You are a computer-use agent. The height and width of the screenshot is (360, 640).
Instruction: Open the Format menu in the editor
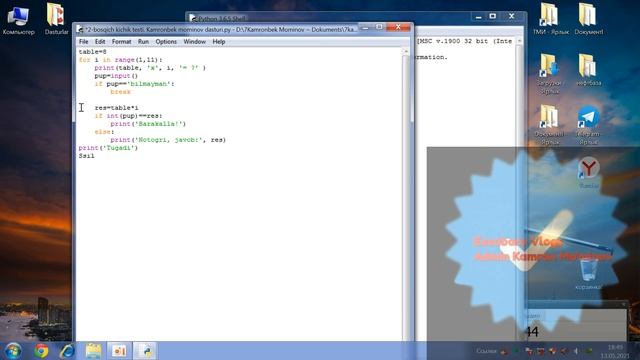122,42
